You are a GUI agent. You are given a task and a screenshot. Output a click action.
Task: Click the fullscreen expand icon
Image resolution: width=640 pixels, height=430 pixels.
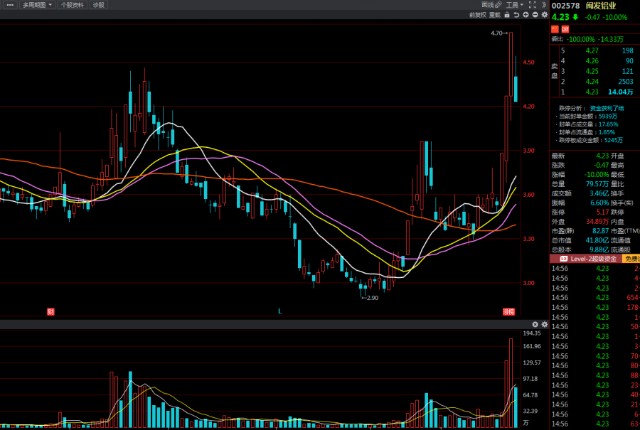point(533,5)
